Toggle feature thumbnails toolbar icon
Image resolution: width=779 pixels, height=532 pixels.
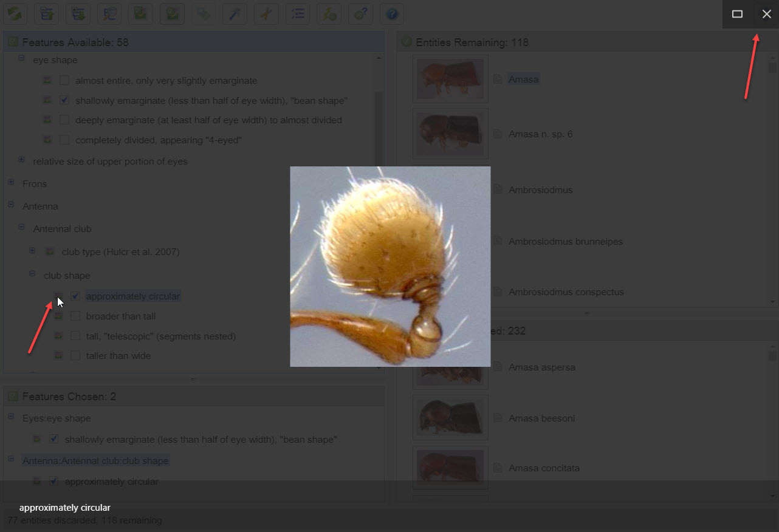141,14
